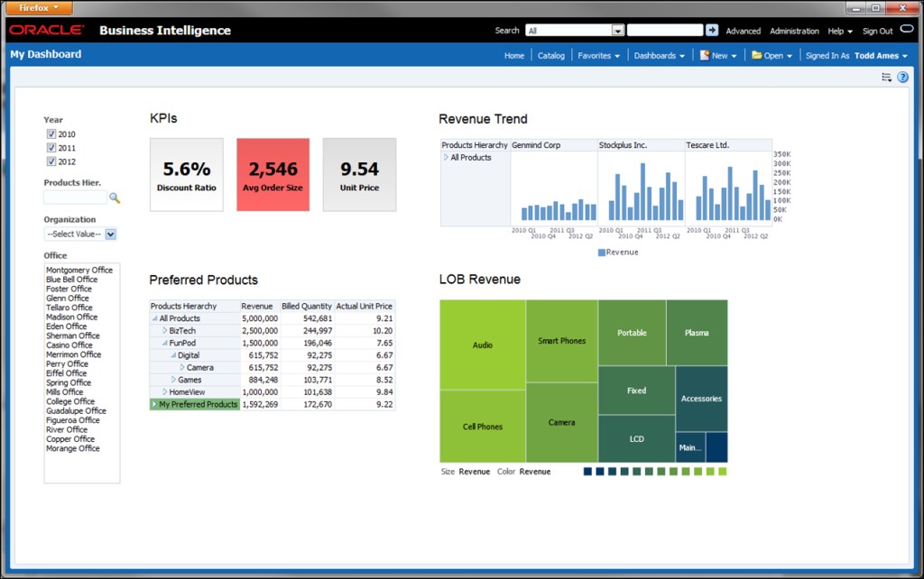Expand the Camera row in Preferred Products

tap(182, 368)
